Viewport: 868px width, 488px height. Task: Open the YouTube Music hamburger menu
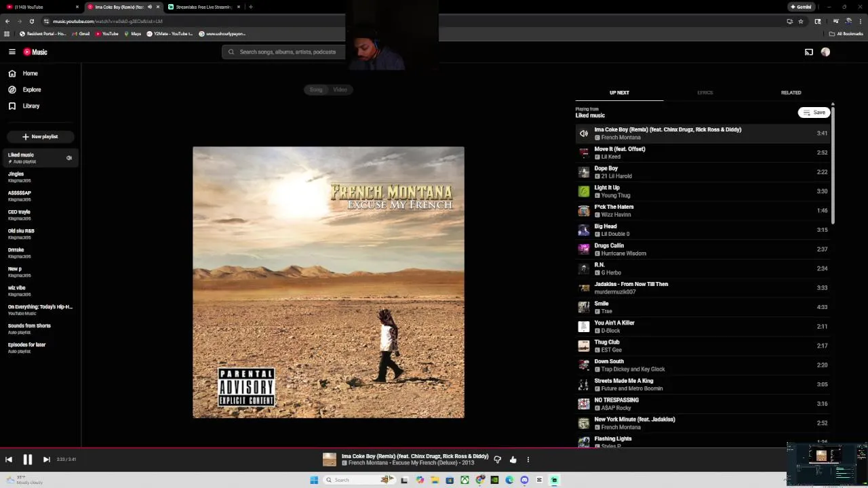coord(12,52)
